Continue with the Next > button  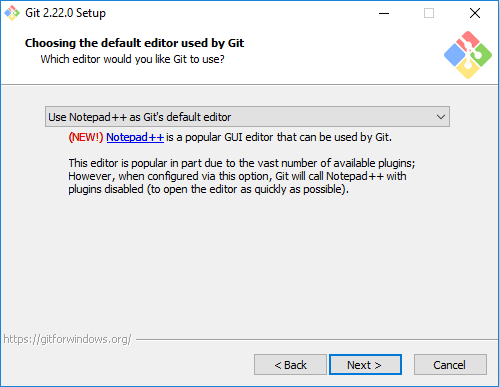click(365, 365)
